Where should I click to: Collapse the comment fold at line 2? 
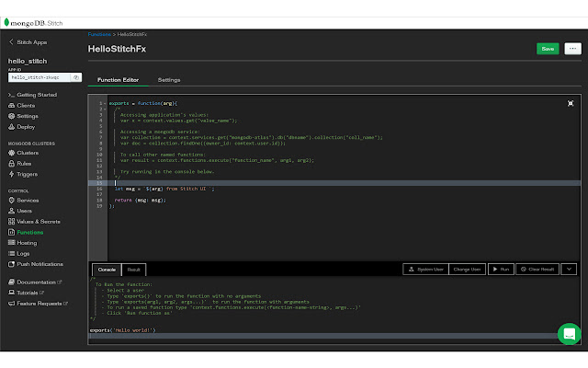pos(105,109)
